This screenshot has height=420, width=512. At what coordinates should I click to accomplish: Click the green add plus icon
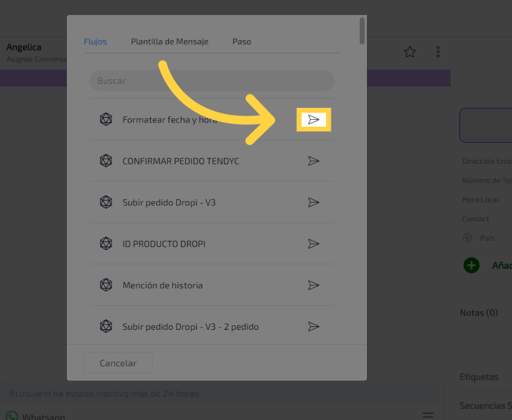tap(471, 265)
